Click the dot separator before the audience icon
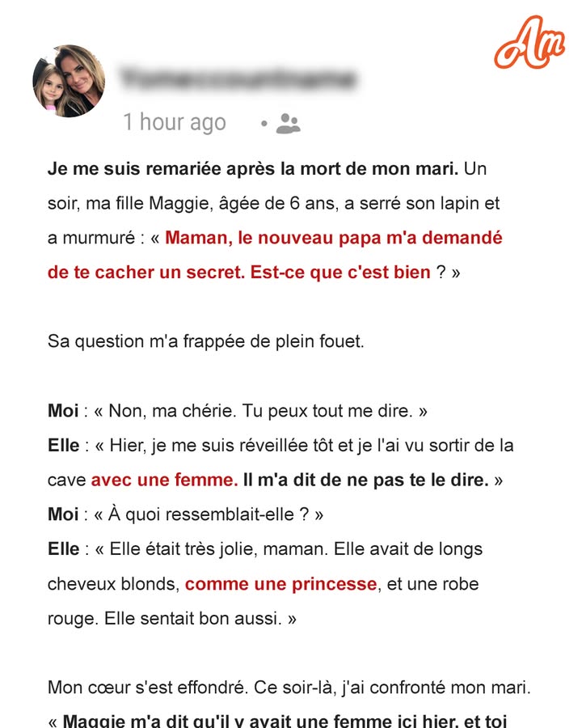Screen dimensions: 582x728 [264, 124]
